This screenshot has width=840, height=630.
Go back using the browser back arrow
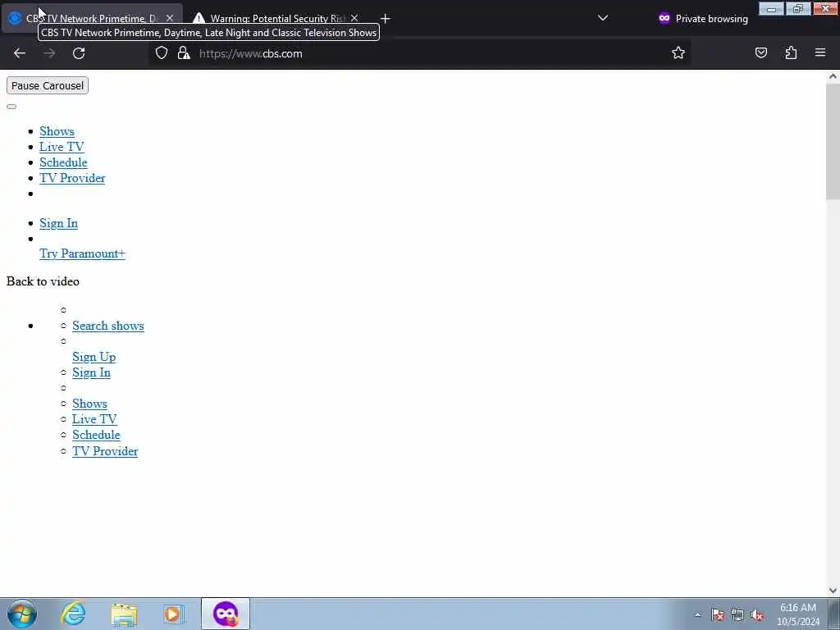tap(20, 53)
